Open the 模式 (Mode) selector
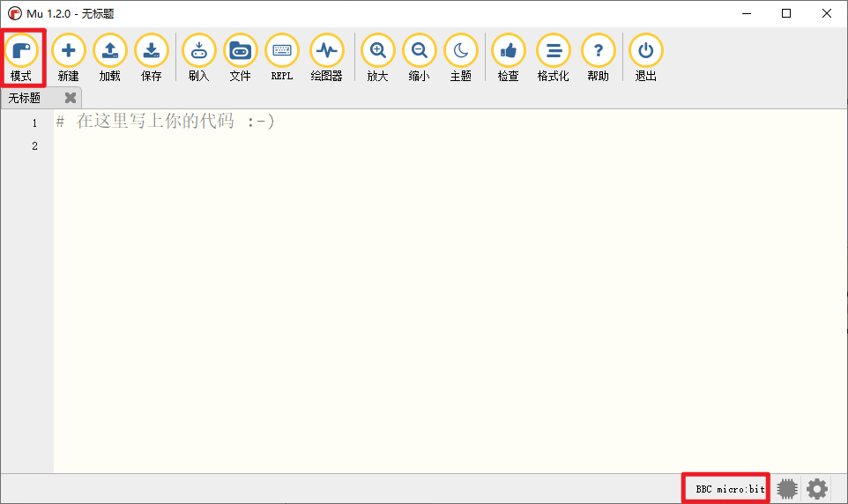This screenshot has width=848, height=504. pos(21,51)
